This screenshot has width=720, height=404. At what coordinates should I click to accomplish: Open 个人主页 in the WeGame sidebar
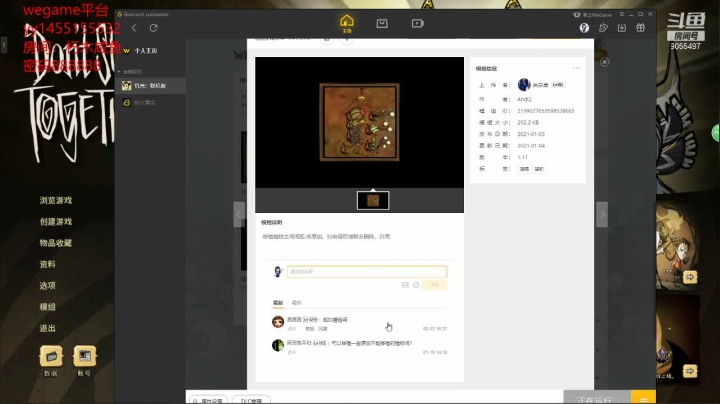tap(146, 50)
